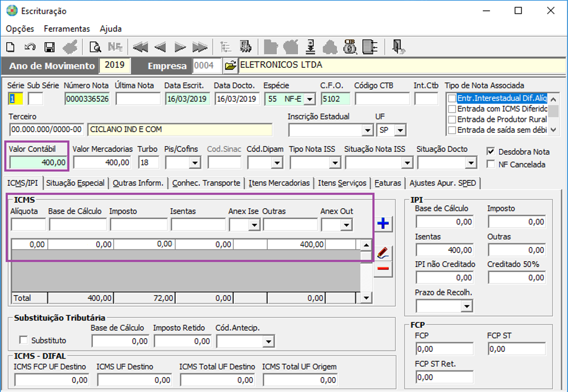The width and height of the screenshot is (568, 392).
Task: Open the UF dropdown showing SP
Action: tap(400, 130)
